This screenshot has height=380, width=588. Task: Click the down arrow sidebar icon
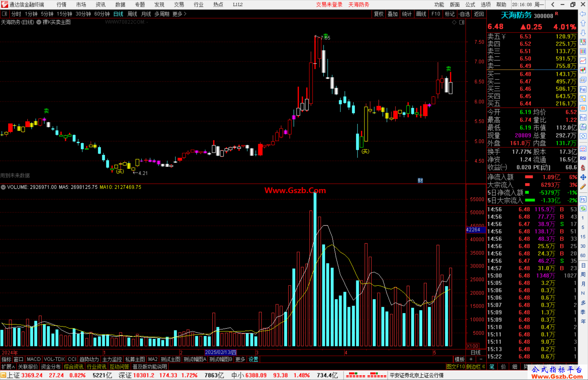(583, 33)
